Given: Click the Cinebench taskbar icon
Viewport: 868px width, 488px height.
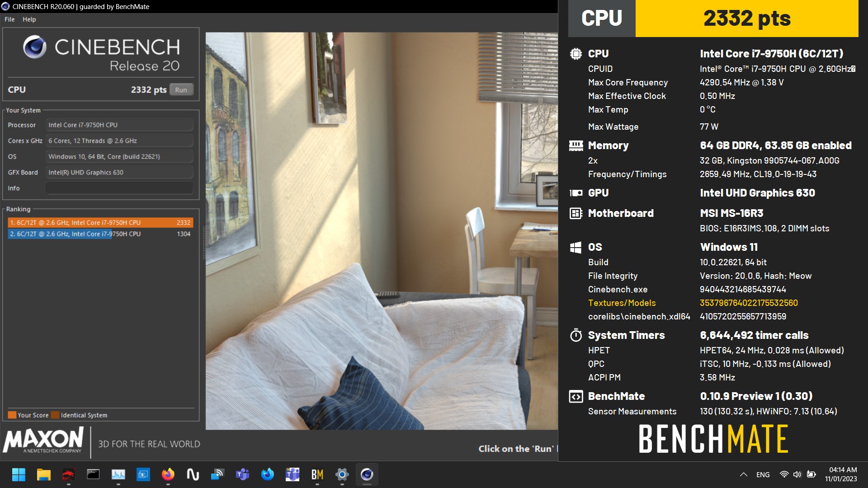Looking at the screenshot, I should point(367,474).
